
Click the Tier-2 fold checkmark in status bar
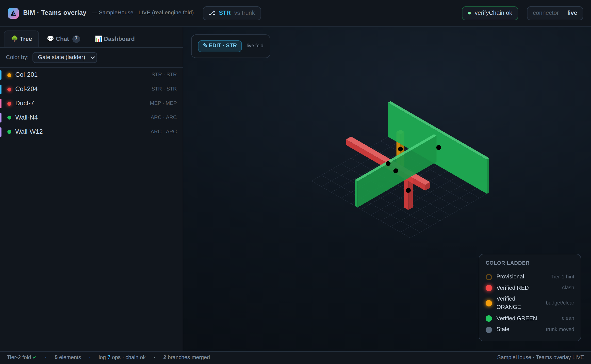click(x=35, y=357)
